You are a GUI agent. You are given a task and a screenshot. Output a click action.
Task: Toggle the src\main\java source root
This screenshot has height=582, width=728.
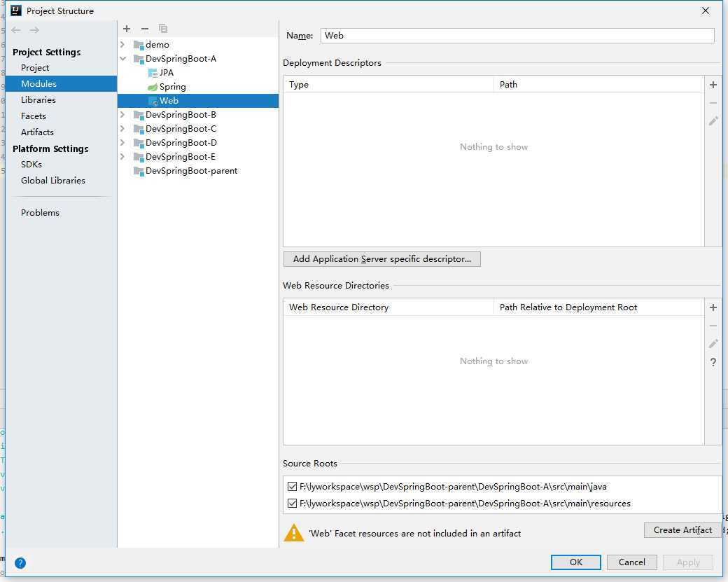pyautogui.click(x=292, y=486)
